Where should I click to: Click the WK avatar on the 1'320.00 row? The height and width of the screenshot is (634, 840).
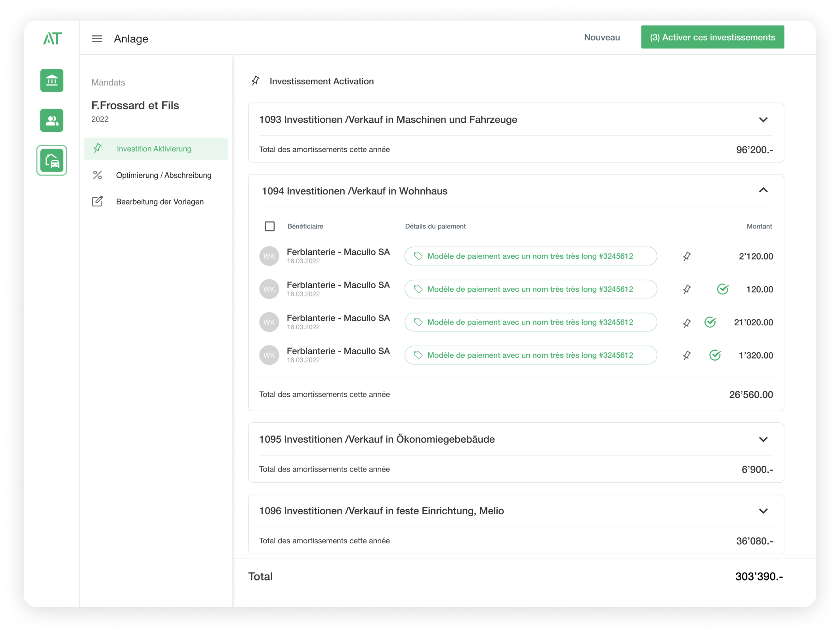coord(269,355)
